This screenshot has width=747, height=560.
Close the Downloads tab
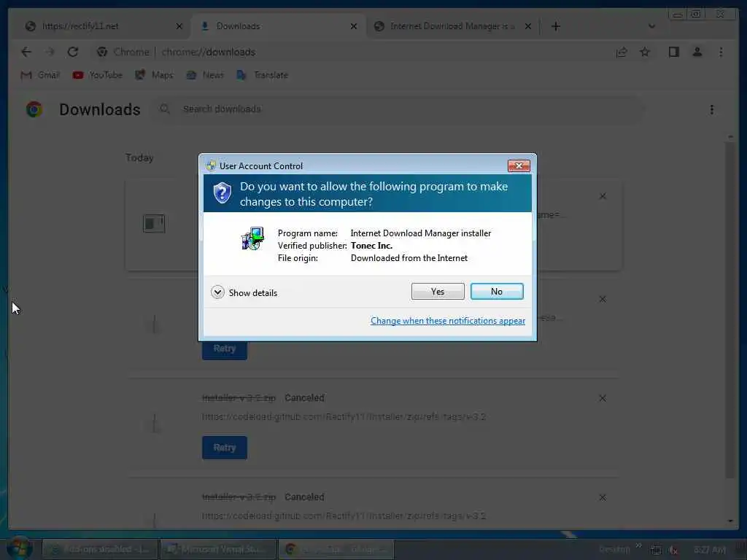tap(354, 26)
